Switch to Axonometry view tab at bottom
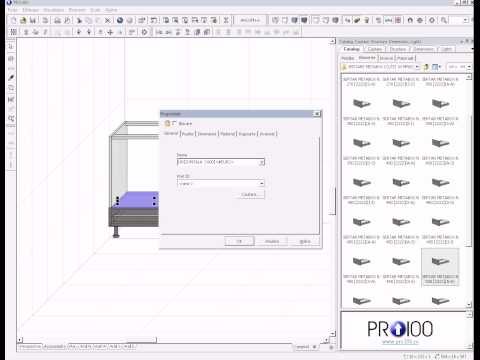This screenshot has height=360, width=480. pyautogui.click(x=55, y=347)
